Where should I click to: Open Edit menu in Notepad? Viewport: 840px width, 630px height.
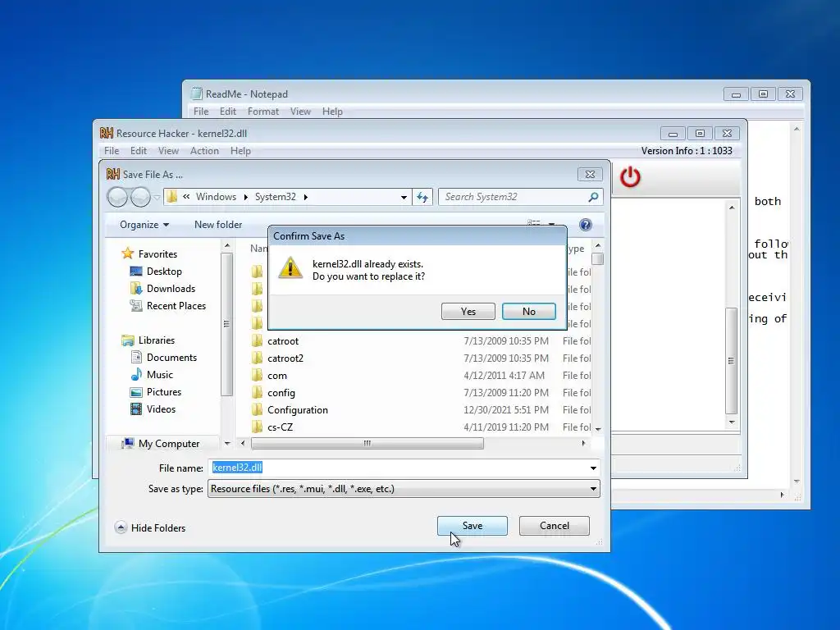coord(228,112)
